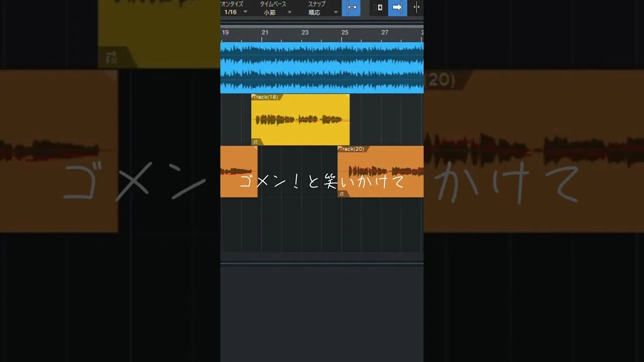This screenshot has width=644, height=362.
Task: Click the fx icon on orange Track(20) clip
Action: (x=342, y=194)
